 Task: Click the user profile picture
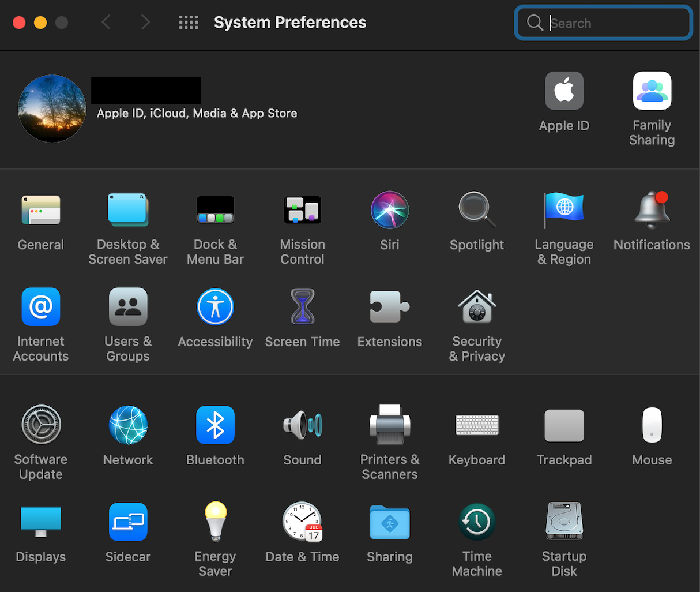tap(52, 108)
